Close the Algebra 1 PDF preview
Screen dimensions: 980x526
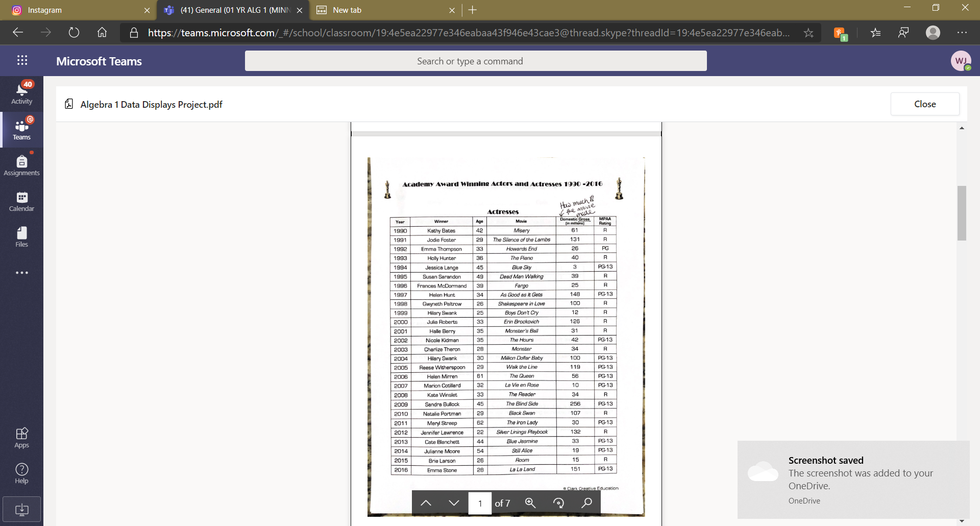(x=925, y=104)
